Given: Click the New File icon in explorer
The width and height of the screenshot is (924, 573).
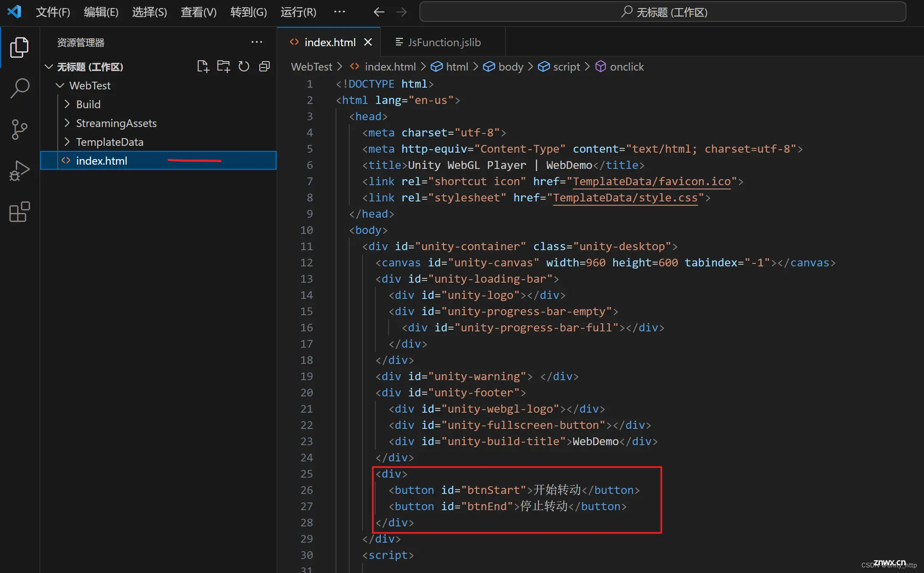Looking at the screenshot, I should click(x=202, y=65).
